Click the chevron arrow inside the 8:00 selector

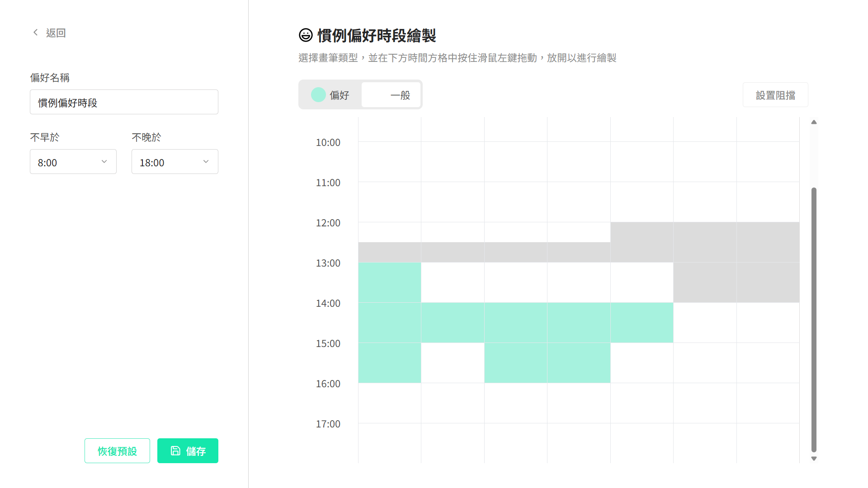click(x=104, y=161)
